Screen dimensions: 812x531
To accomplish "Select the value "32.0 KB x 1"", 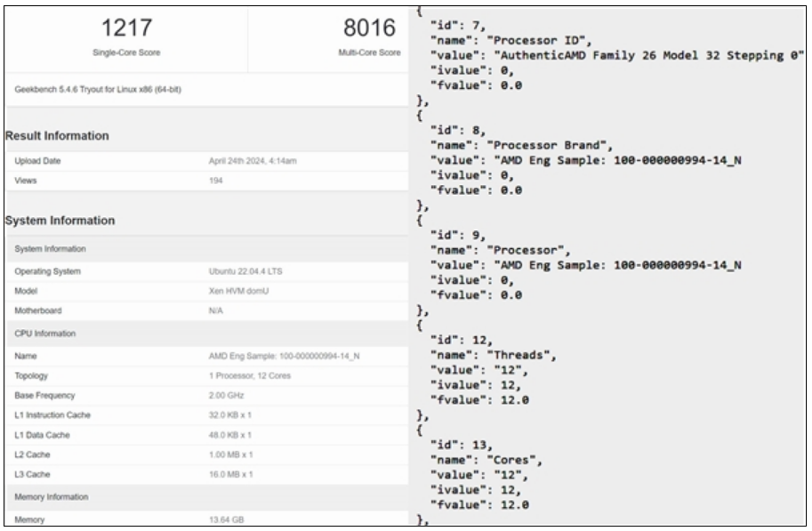I will point(230,415).
